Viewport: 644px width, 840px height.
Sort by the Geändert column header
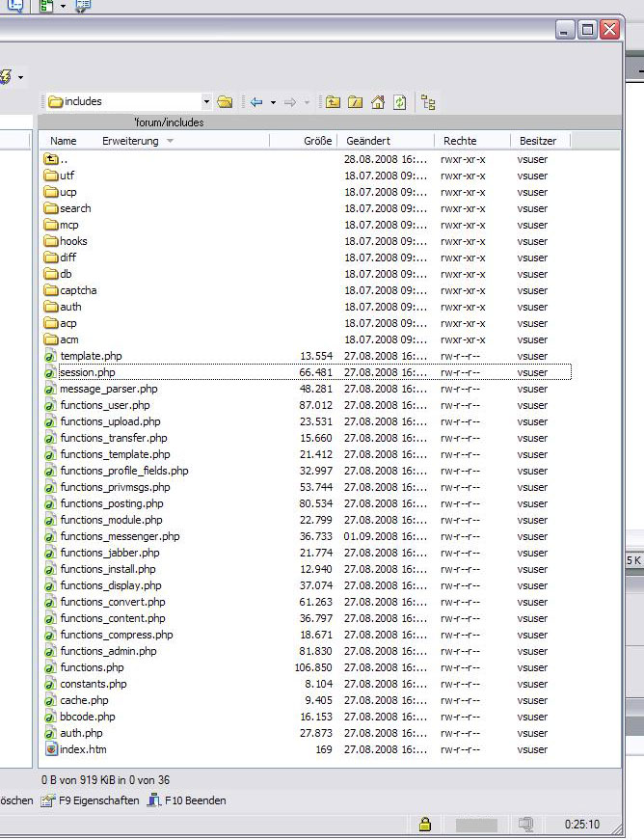point(367,141)
